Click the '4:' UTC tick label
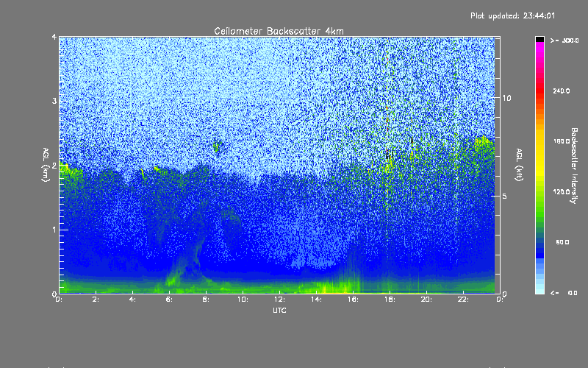Viewport: 588px width, 368px height. [133, 300]
